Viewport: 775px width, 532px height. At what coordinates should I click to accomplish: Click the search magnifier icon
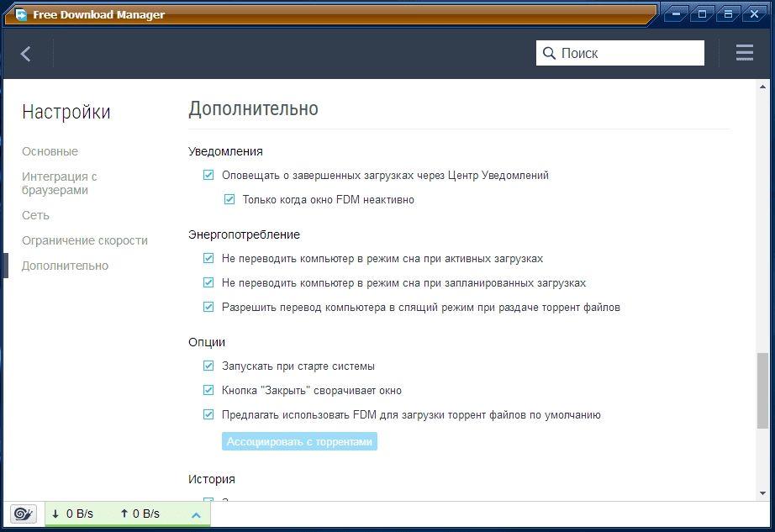point(549,53)
